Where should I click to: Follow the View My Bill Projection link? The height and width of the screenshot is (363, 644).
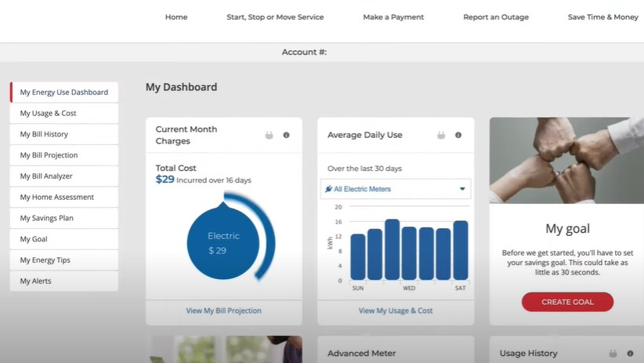[x=223, y=310]
